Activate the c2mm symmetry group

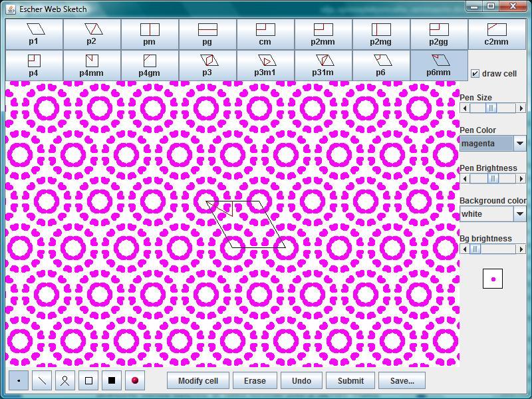click(497, 35)
